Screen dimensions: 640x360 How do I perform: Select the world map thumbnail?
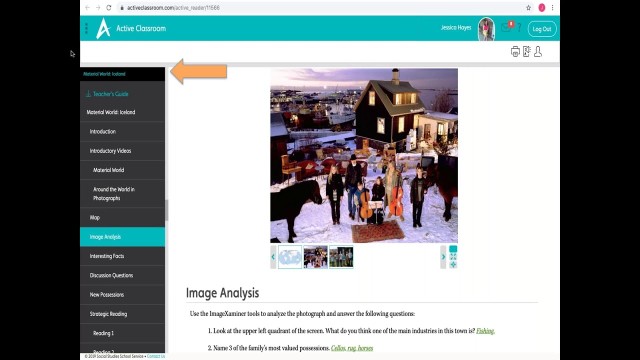click(290, 257)
